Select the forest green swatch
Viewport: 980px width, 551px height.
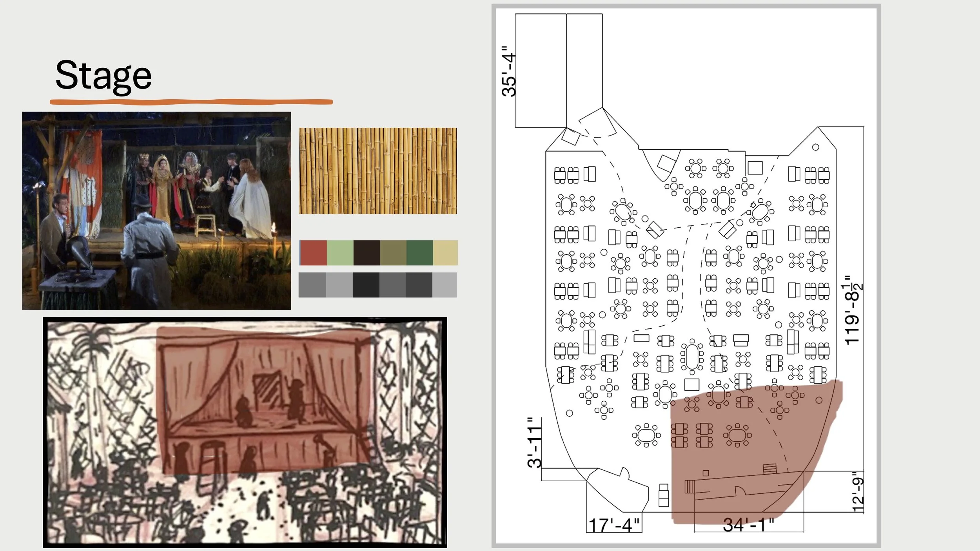tap(419, 253)
